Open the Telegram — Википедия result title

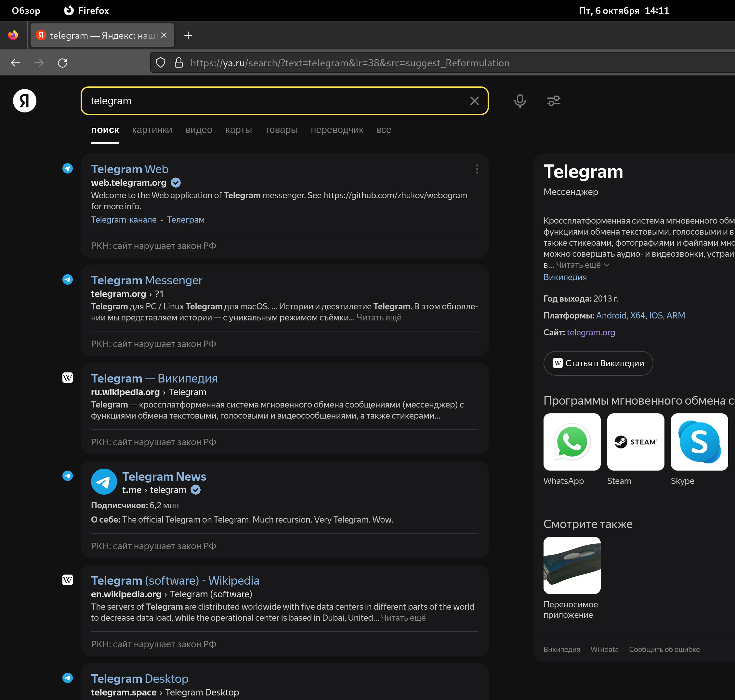pos(154,378)
